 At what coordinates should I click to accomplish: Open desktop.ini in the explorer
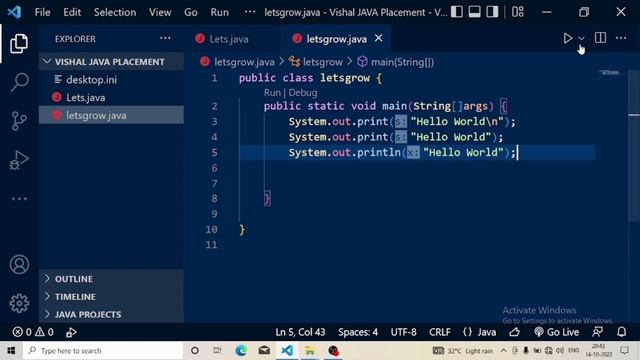[x=111, y=80]
